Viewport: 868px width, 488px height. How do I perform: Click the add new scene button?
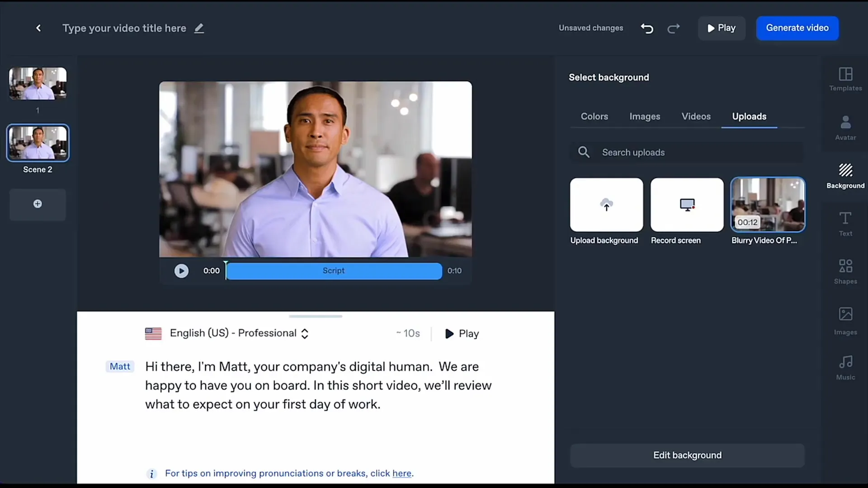38,203
